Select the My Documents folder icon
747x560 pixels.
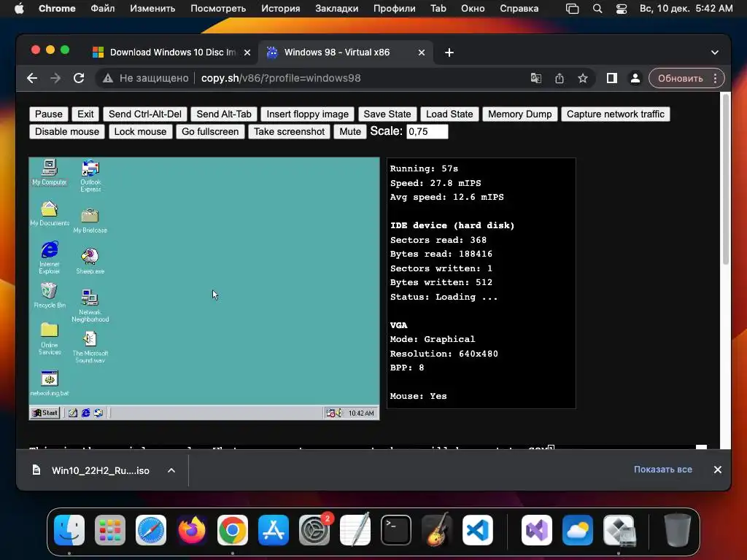(50, 213)
